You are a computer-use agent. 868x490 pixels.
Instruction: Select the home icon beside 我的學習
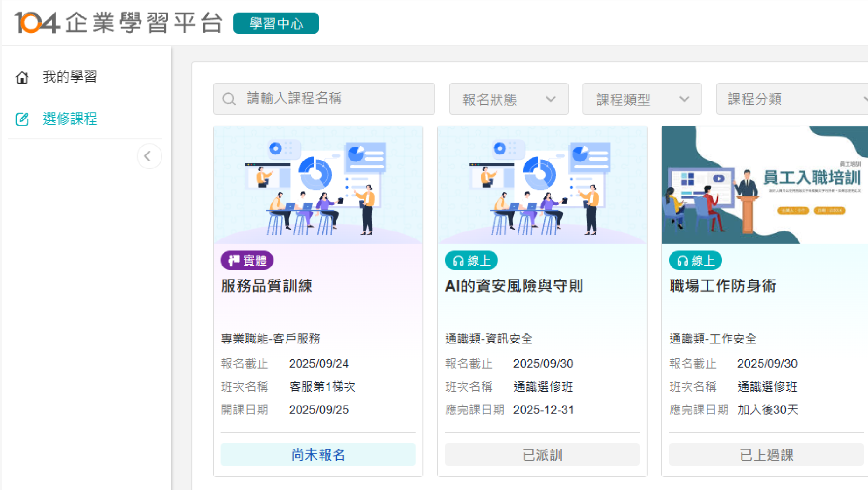(x=21, y=77)
